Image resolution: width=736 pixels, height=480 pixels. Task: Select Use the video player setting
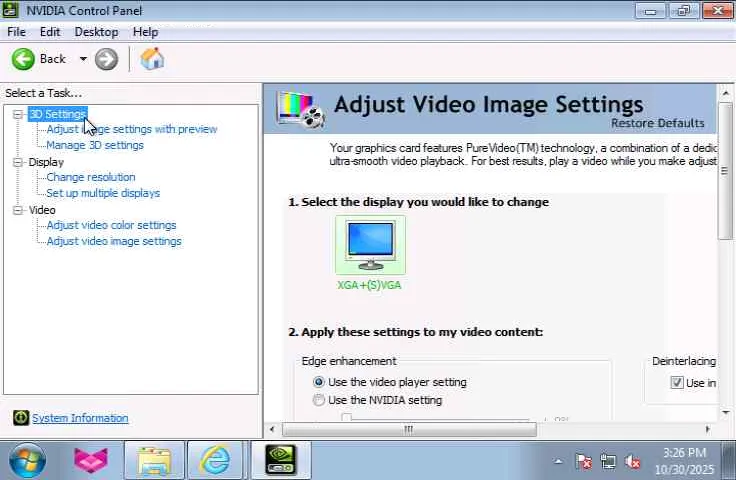tap(319, 382)
